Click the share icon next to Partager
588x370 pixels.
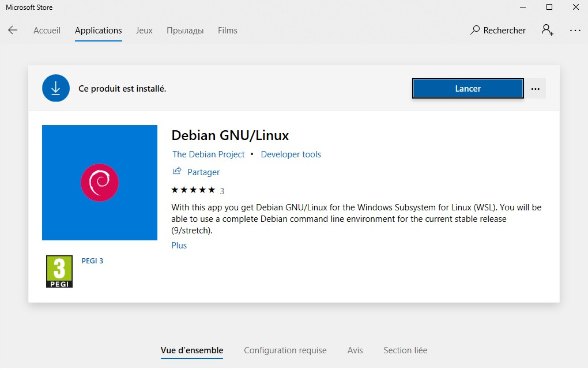[176, 171]
